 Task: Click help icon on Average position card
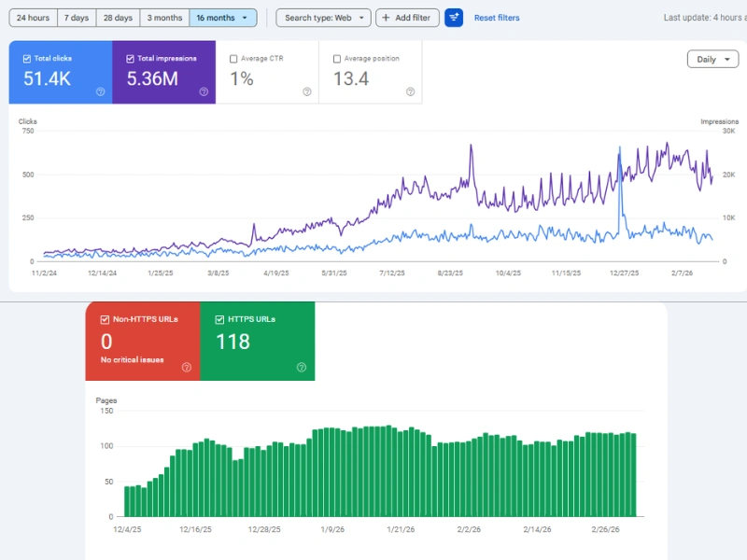pyautogui.click(x=410, y=91)
